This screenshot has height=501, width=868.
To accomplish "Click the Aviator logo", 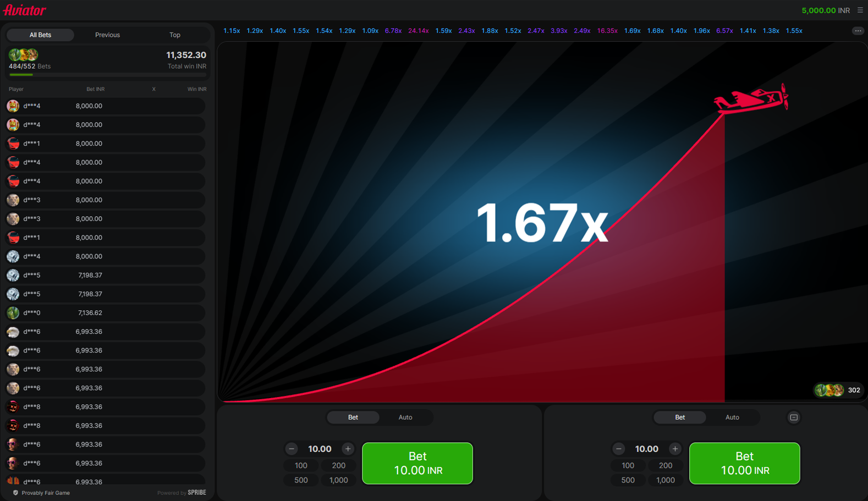I will click(25, 10).
